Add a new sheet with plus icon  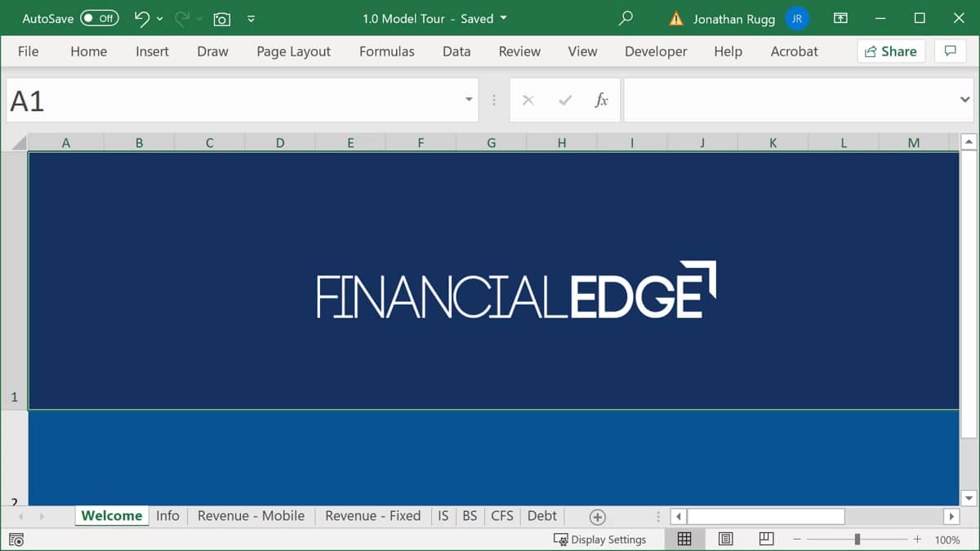[x=598, y=517]
